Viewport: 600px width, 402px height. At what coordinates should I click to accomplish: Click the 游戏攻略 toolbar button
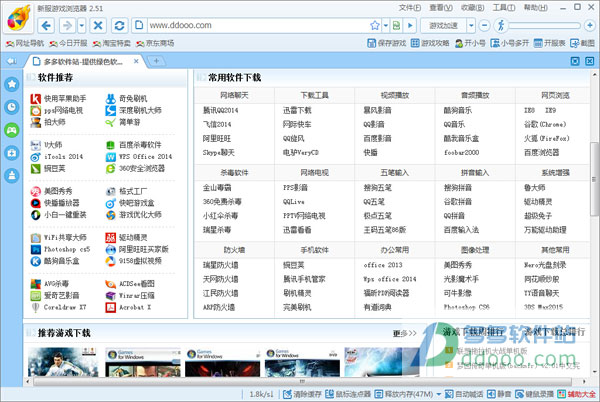[430, 43]
